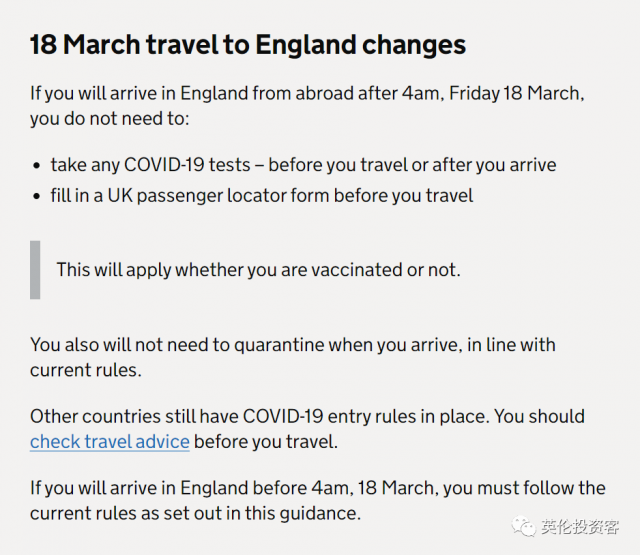This screenshot has height=555, width=640.
Task: Click the paragraph about not needing to quarantine
Action: (x=293, y=357)
